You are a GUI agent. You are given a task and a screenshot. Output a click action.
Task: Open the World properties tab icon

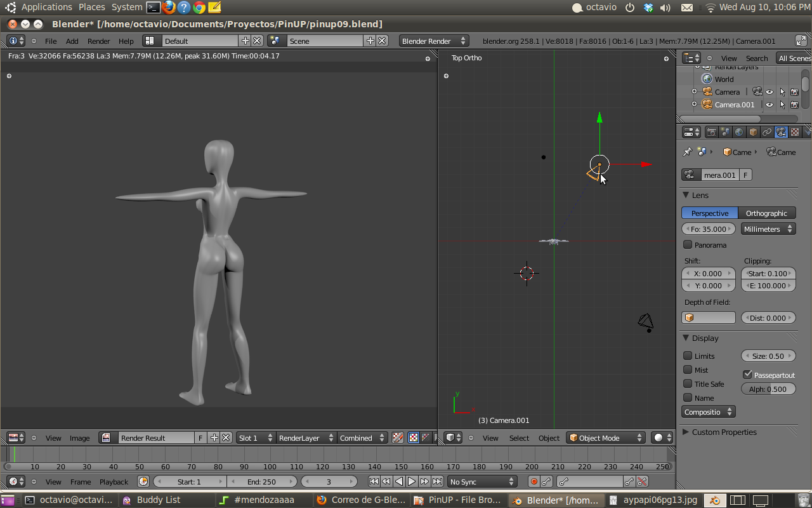739,132
